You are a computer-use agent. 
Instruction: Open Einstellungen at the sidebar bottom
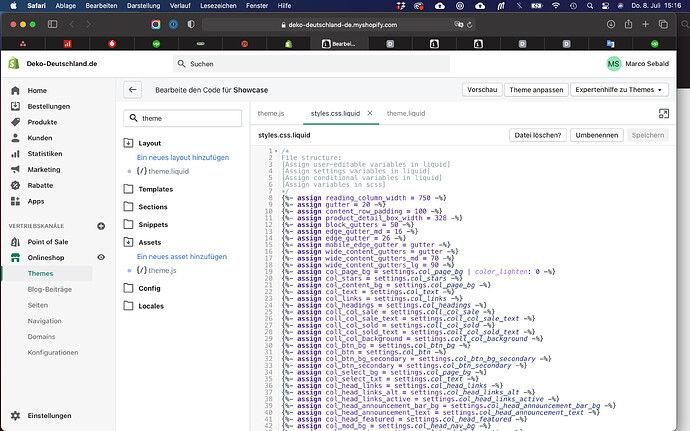pyautogui.click(x=49, y=416)
